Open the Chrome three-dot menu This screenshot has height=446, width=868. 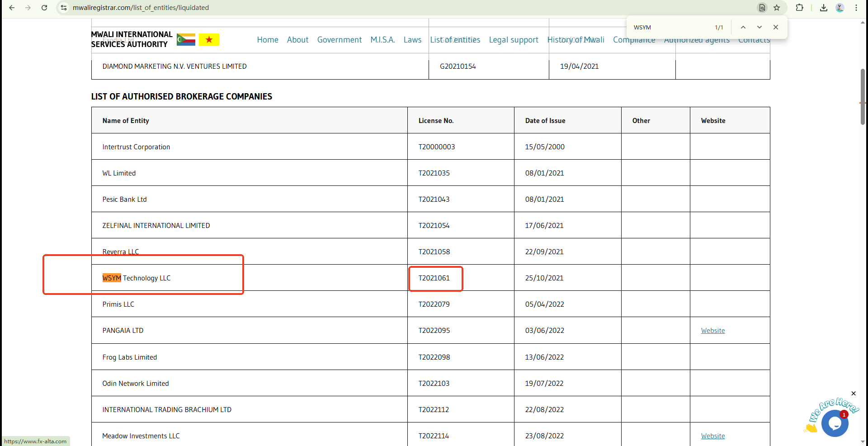[x=856, y=8]
